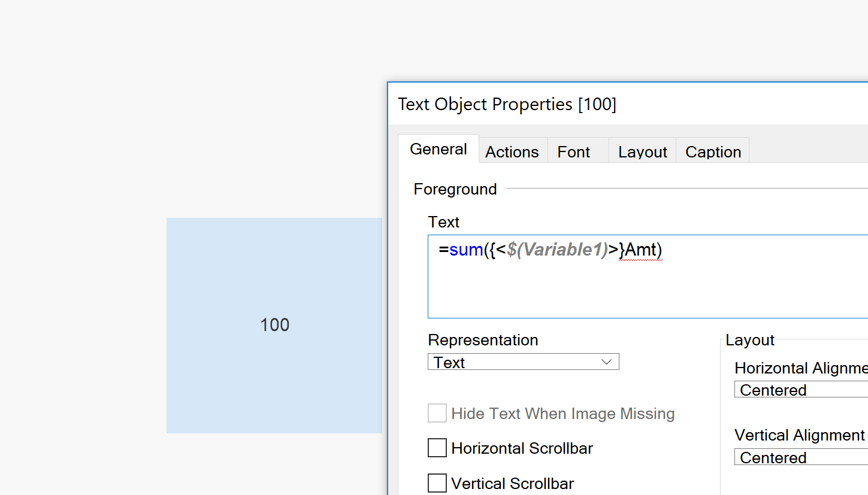
Task: Open the Vertical Alignment dropdown
Action: click(x=801, y=457)
